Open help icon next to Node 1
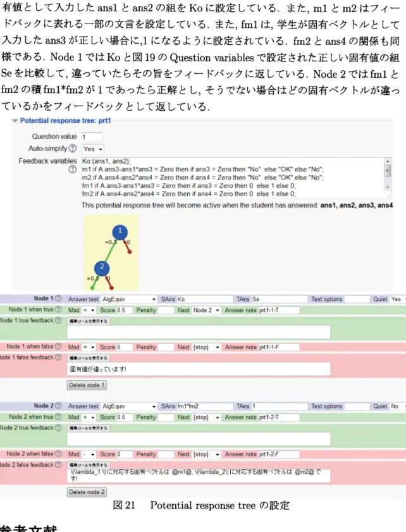The width and height of the screenshot is (406, 532). click(58, 299)
